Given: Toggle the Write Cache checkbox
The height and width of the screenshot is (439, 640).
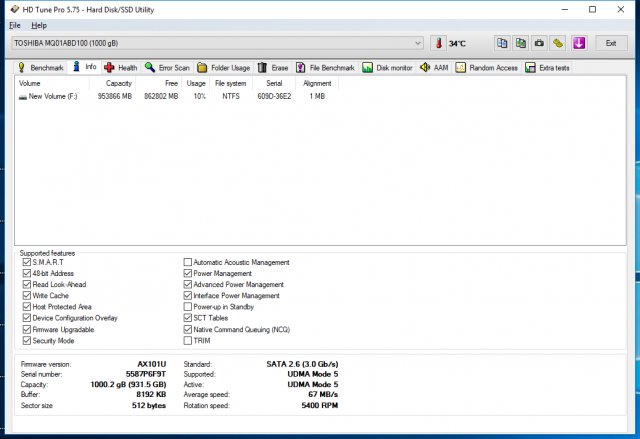Looking at the screenshot, I should click(x=26, y=296).
